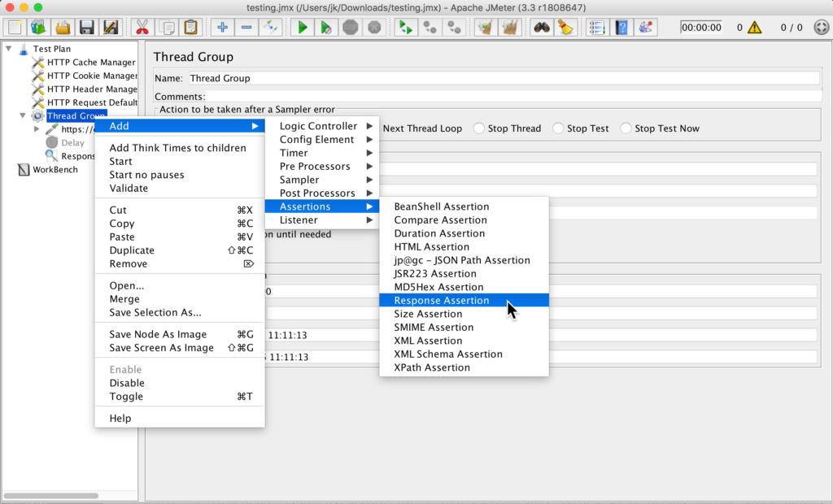Select the Stop Thread radio button
This screenshot has height=504, width=833.
click(479, 128)
